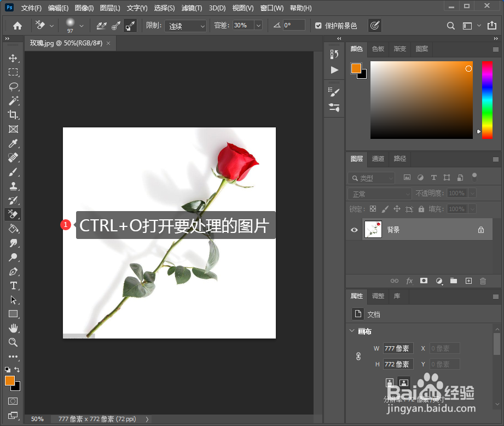Select the Crop tool

(13, 115)
